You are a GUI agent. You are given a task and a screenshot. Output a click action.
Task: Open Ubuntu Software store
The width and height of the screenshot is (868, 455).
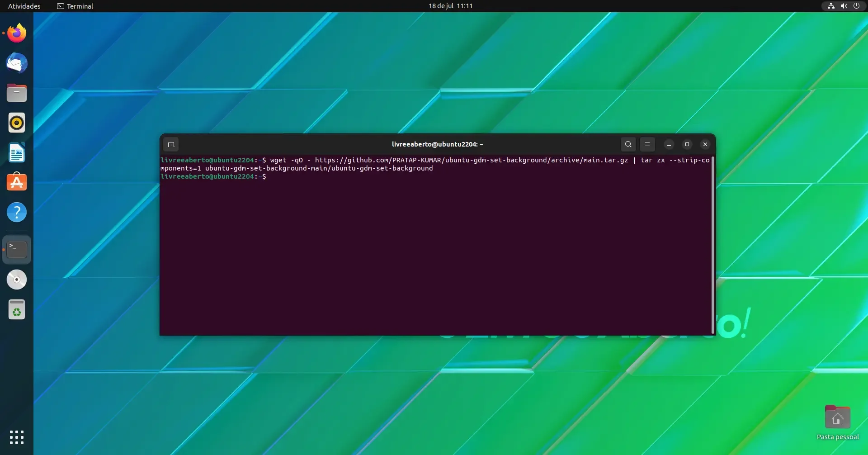[x=17, y=182]
